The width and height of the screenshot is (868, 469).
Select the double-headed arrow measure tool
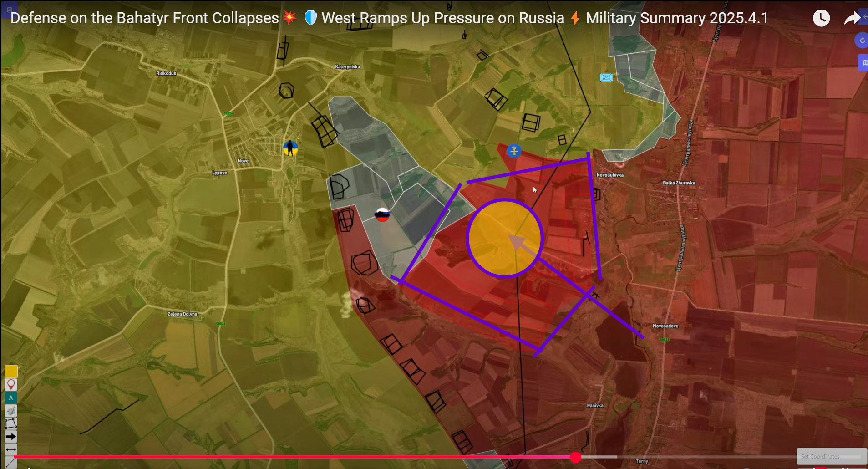point(11,449)
